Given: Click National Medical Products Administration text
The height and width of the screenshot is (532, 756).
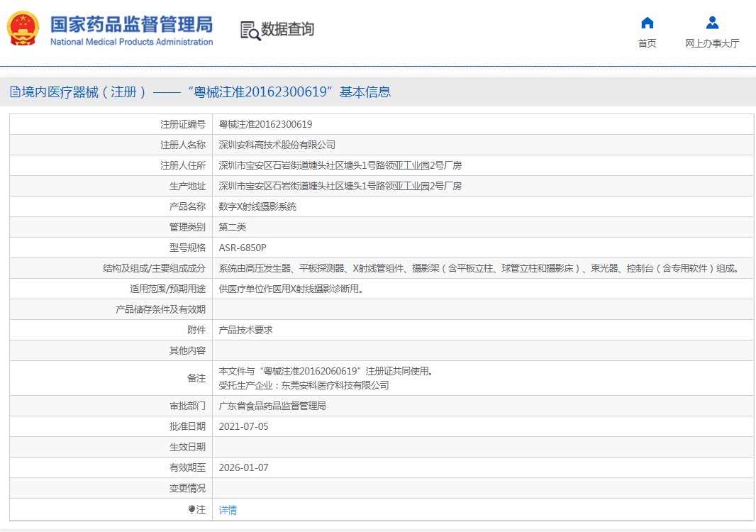Looking at the screenshot, I should pos(132,42).
